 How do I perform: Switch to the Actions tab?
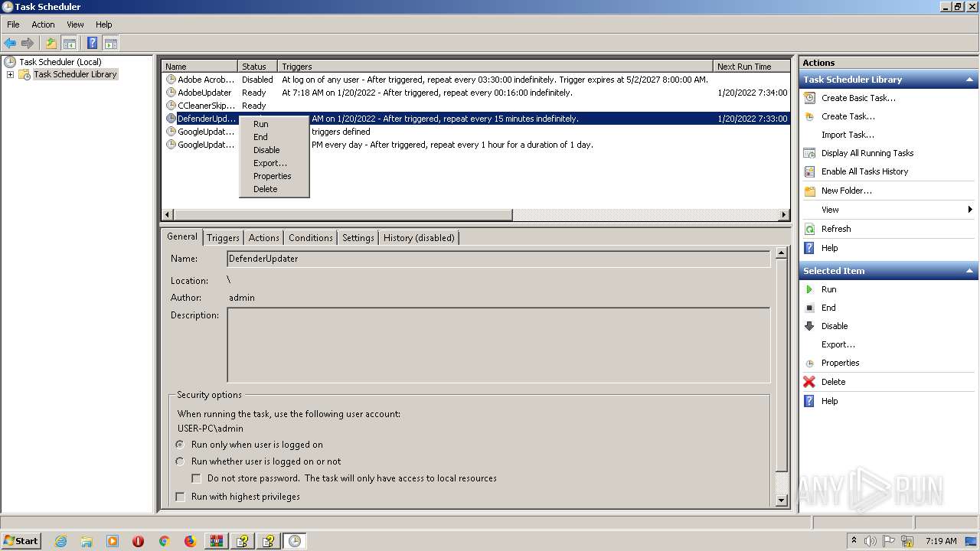point(263,238)
